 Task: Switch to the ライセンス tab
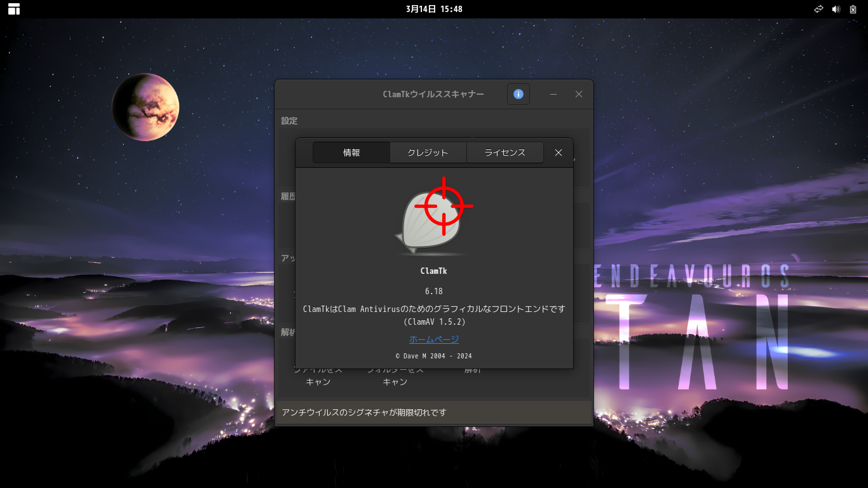pos(505,152)
